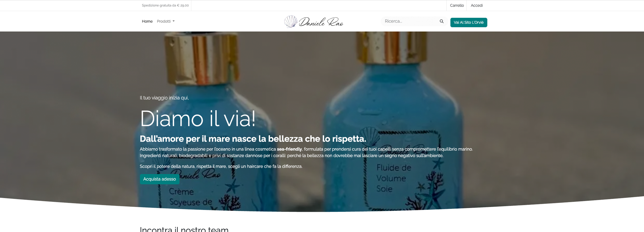Select Accedi to log in
This screenshot has width=644, height=232.
477,5
